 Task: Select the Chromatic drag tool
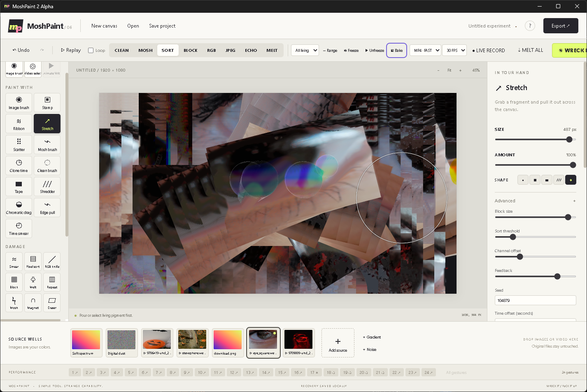(x=19, y=208)
